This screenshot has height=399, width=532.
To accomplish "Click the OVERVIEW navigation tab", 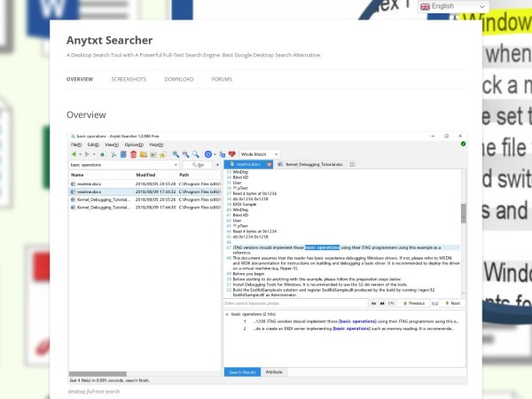I will coord(80,79).
